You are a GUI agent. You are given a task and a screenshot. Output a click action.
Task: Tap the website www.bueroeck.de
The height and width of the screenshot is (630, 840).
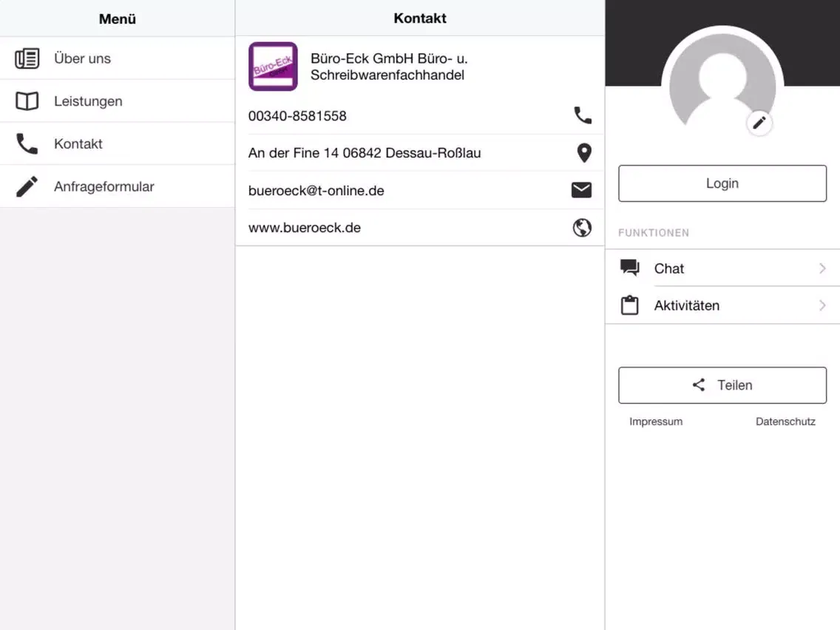point(305,228)
